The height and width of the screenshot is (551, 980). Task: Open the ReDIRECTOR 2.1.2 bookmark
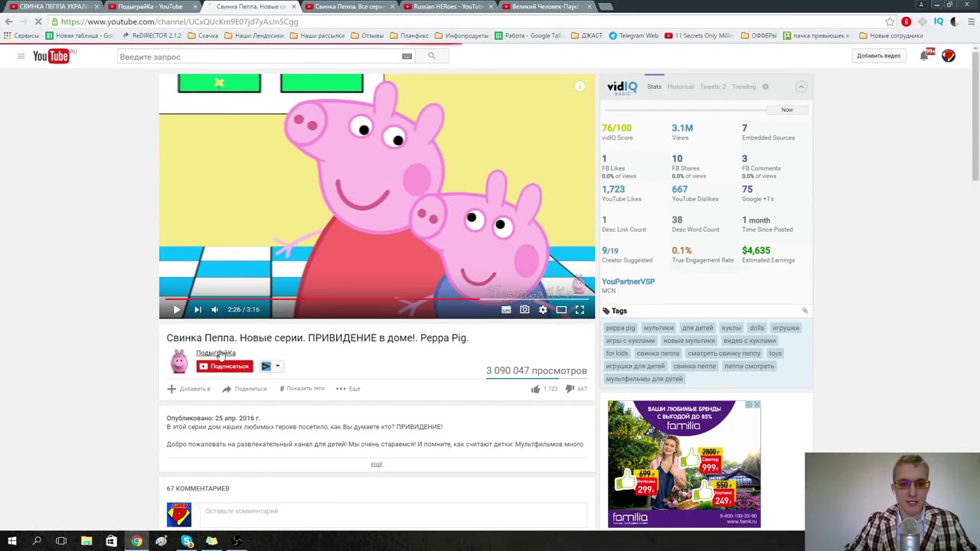tap(152, 35)
